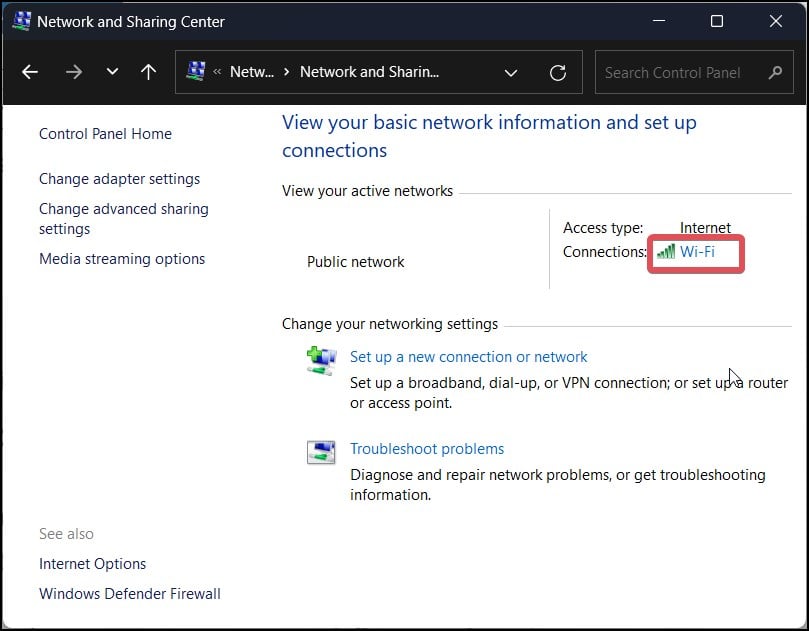This screenshot has width=809, height=631.
Task: Click the search magnifier icon
Action: (775, 72)
